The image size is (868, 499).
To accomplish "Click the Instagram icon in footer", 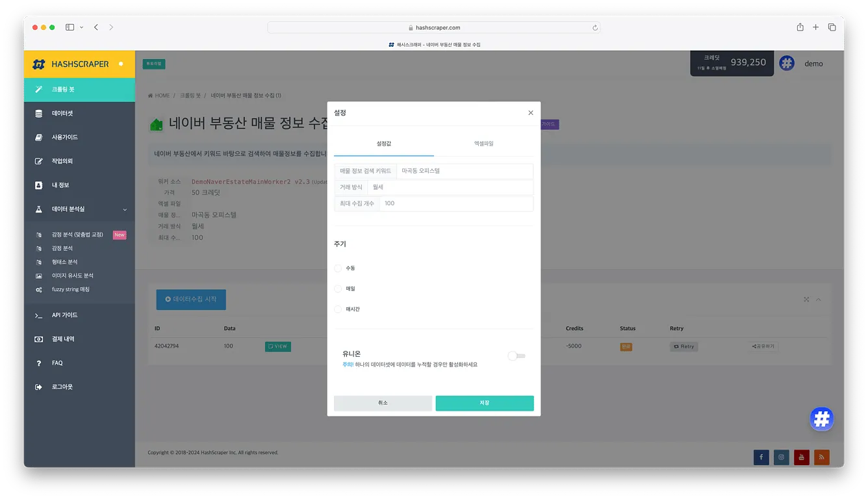I will coord(781,457).
